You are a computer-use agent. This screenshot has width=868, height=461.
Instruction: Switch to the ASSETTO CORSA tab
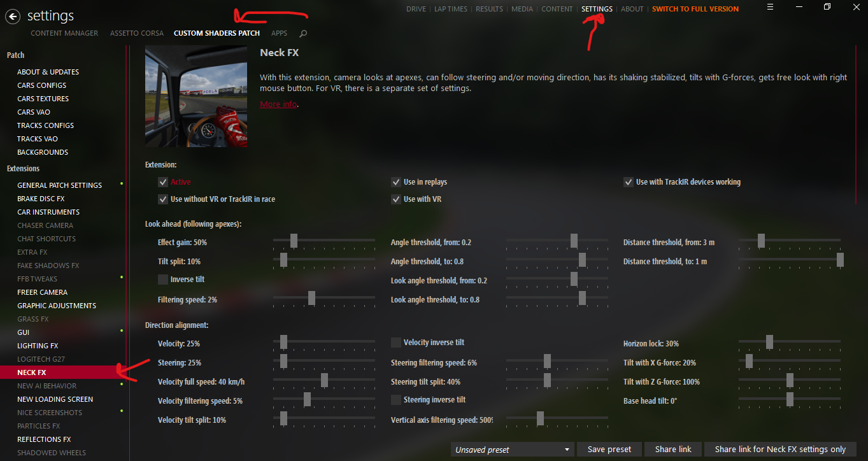[x=137, y=33]
